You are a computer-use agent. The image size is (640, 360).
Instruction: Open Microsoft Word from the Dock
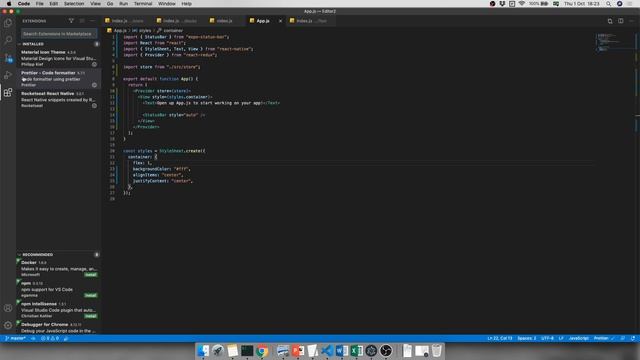pos(342,351)
